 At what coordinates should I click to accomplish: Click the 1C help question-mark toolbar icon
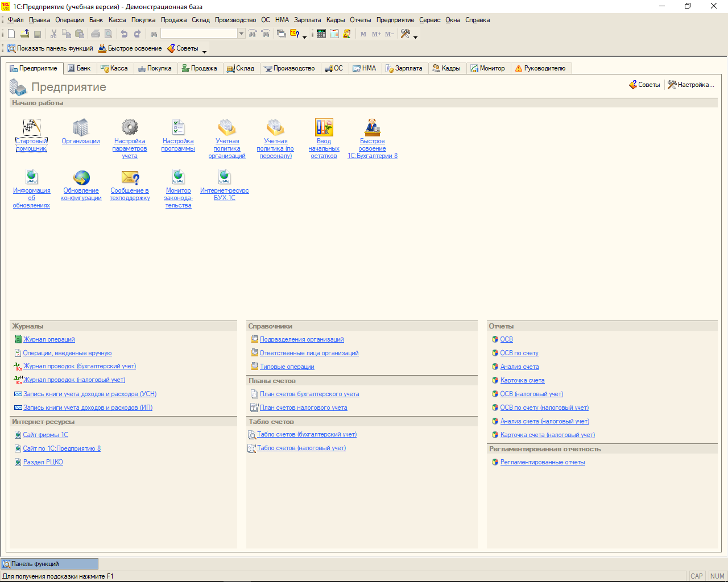pyautogui.click(x=295, y=34)
